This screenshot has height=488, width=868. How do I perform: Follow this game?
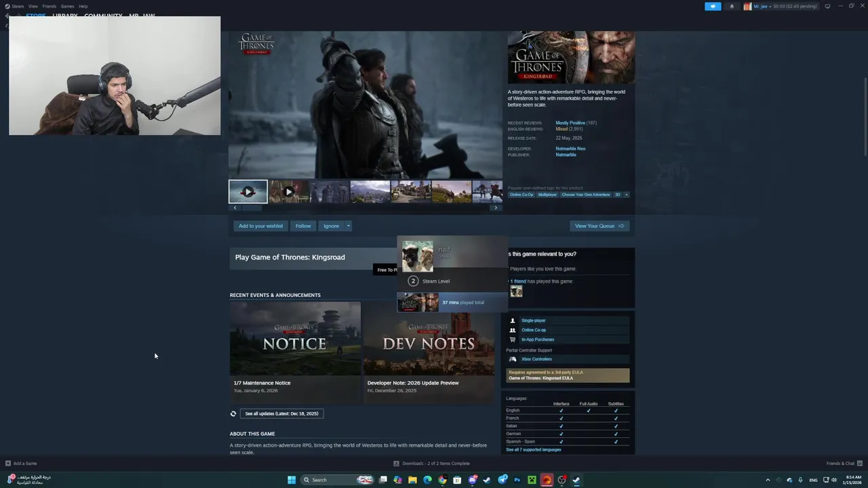pyautogui.click(x=303, y=226)
